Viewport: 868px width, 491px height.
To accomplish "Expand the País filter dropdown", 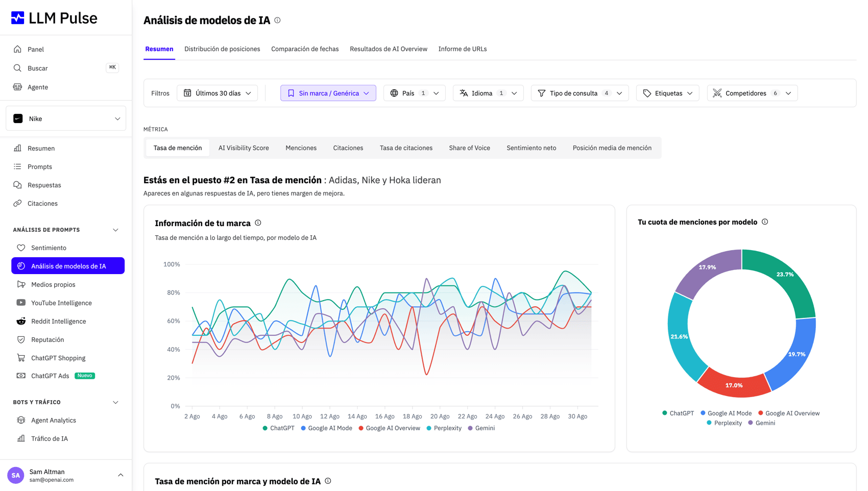I will (x=414, y=93).
